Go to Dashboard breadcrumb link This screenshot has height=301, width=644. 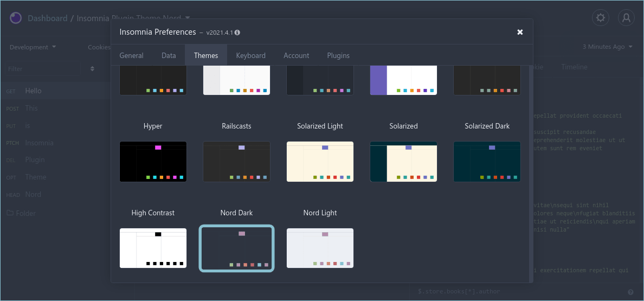pos(47,18)
